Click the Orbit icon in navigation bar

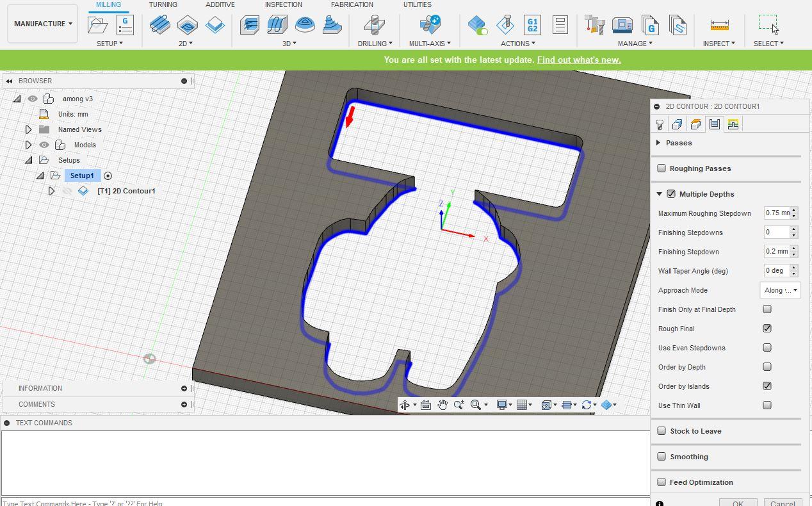tap(405, 405)
